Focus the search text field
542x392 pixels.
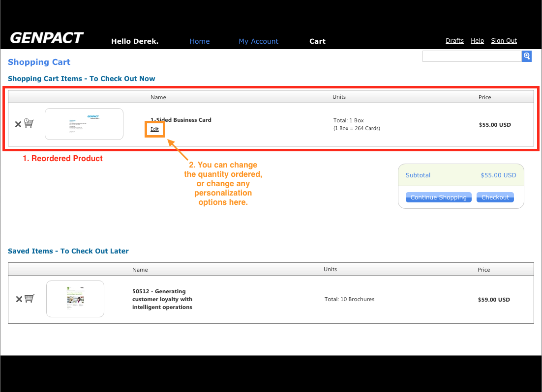tap(472, 56)
